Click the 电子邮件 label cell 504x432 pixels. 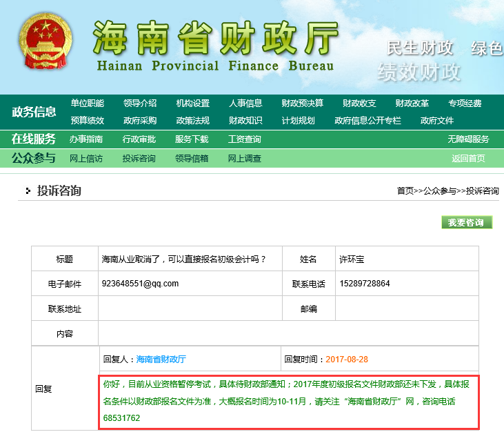coord(65,284)
